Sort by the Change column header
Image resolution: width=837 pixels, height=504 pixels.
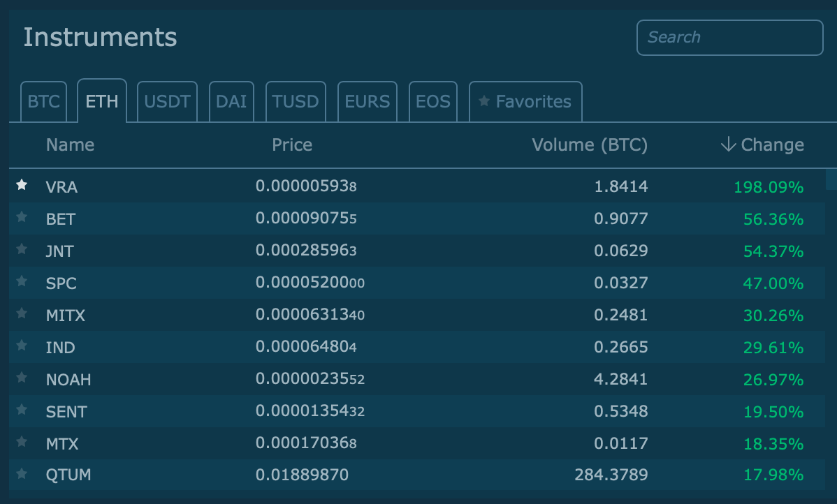(x=762, y=144)
